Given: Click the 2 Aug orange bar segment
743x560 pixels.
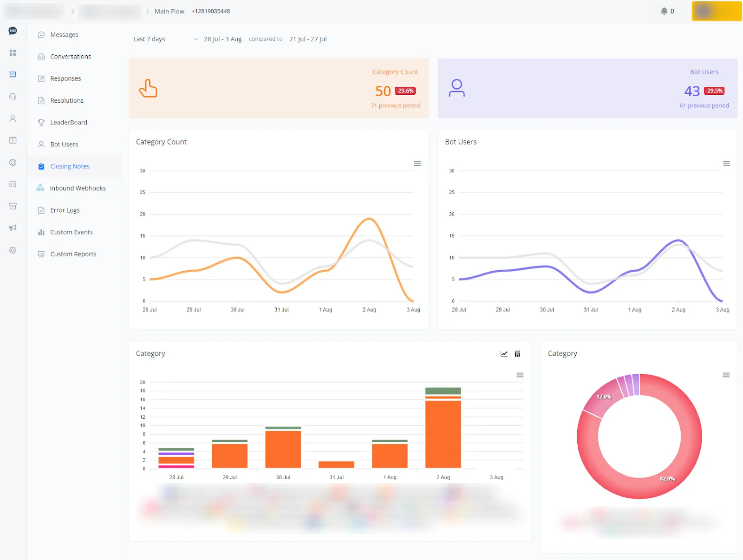Looking at the screenshot, I should pyautogui.click(x=443, y=434).
